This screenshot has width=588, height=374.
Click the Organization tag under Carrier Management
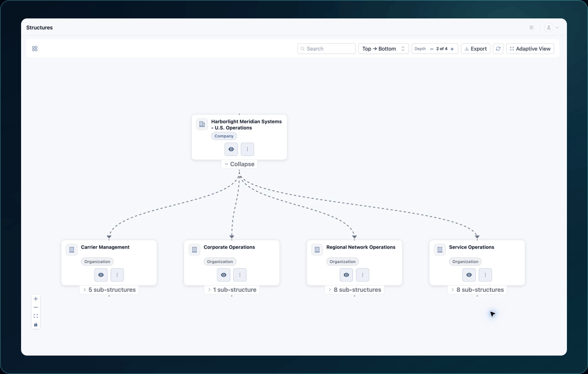point(97,262)
